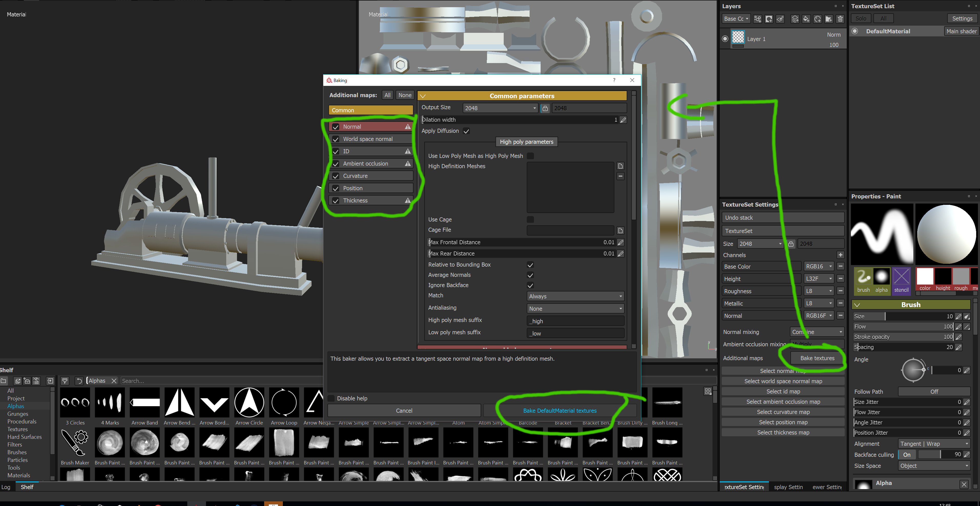Click the Arrow Circle alpha thumbnail

pos(249,402)
